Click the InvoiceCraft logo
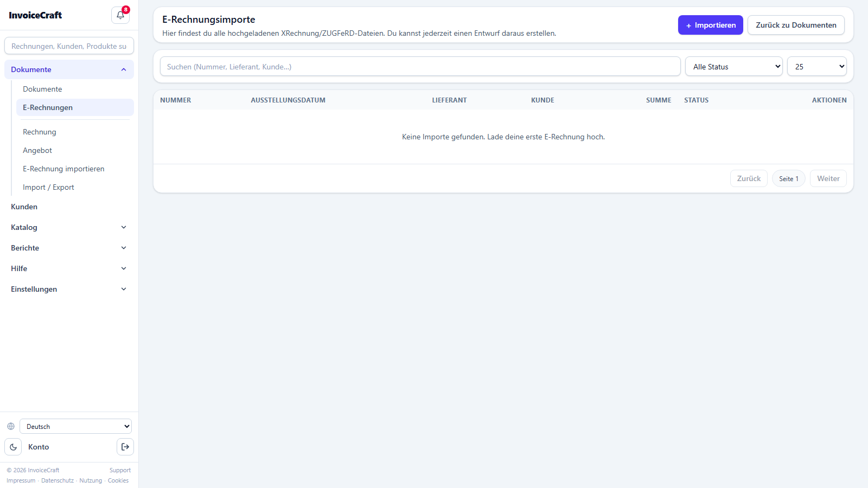 [x=35, y=15]
